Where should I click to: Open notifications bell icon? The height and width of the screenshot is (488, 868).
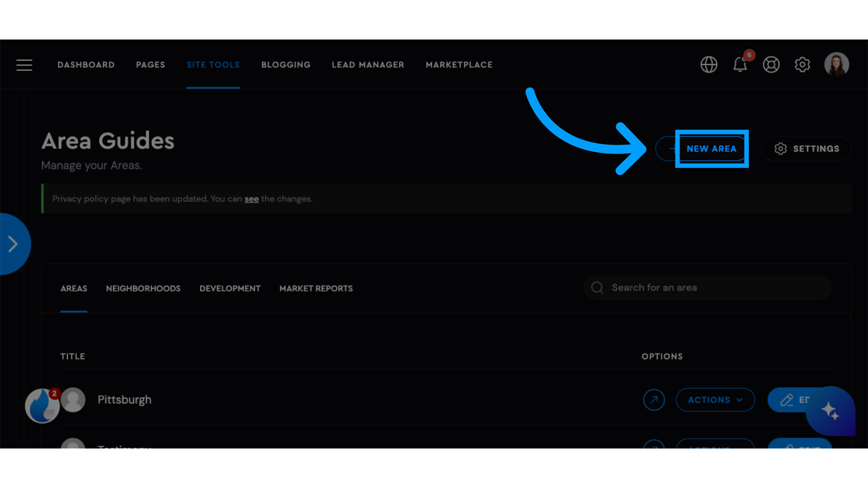(x=741, y=64)
